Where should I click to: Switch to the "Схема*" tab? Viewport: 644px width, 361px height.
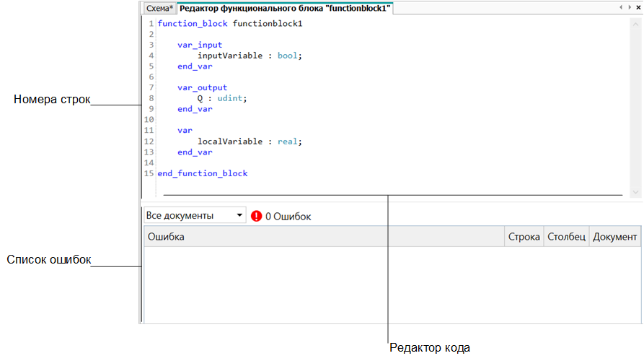point(159,8)
